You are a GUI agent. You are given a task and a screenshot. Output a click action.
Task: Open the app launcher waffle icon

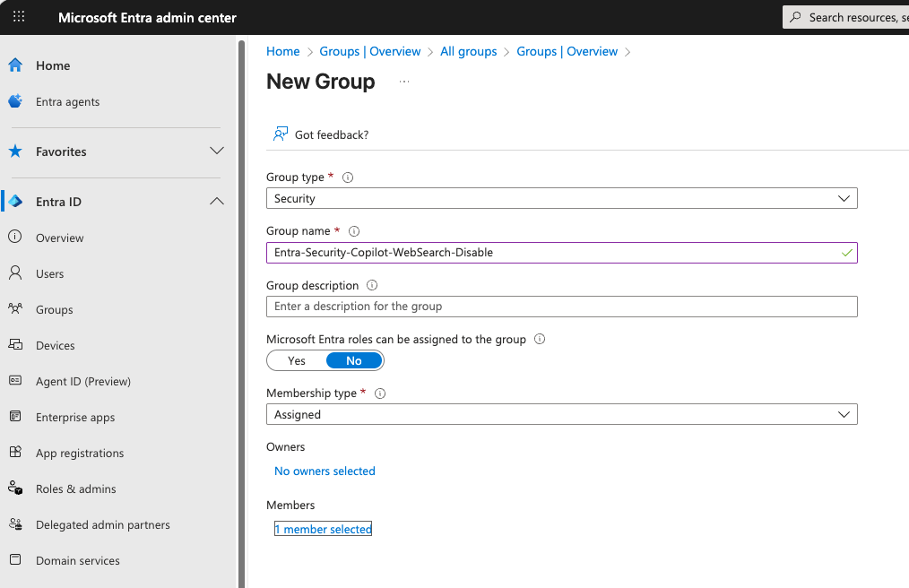[19, 17]
